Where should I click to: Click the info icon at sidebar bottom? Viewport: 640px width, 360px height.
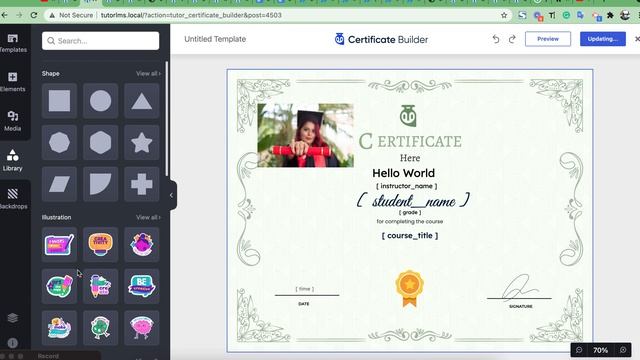tap(13, 343)
